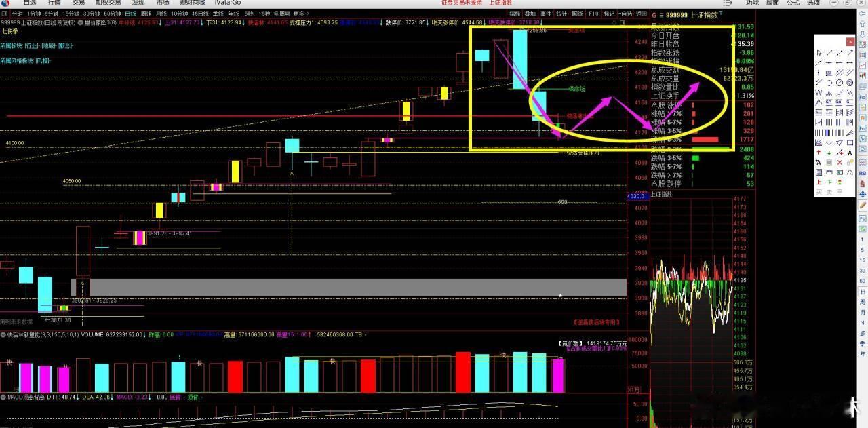Select the red 上 marker tool

[x=819, y=182]
